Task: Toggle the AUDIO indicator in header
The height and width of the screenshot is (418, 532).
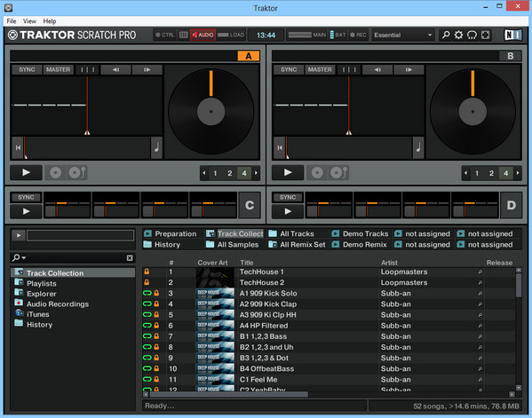Action: coord(202,35)
